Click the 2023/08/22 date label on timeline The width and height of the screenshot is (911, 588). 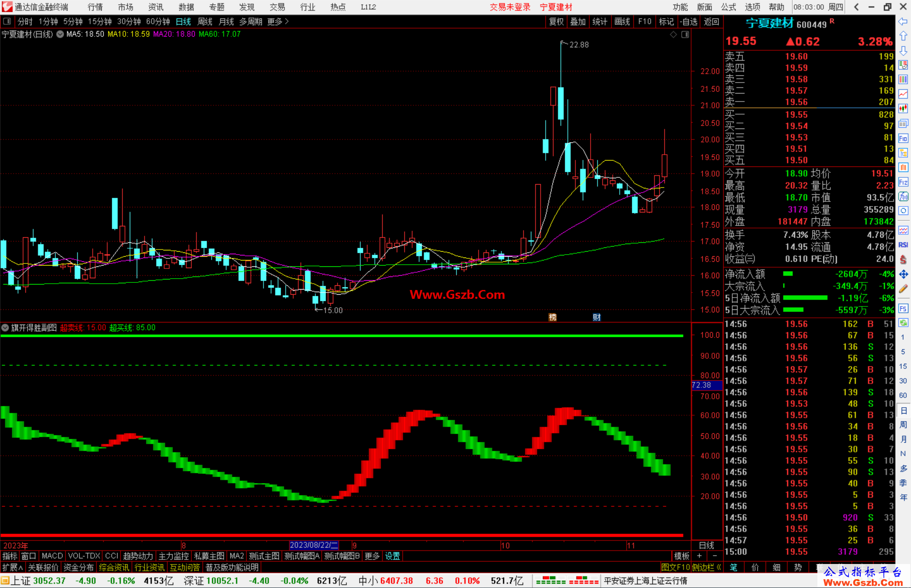click(314, 545)
